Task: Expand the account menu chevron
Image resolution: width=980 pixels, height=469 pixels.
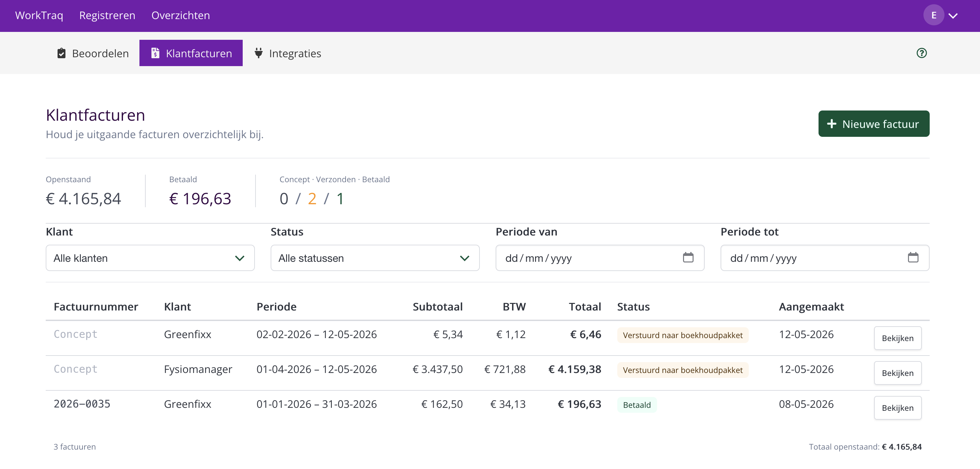Action: [953, 15]
